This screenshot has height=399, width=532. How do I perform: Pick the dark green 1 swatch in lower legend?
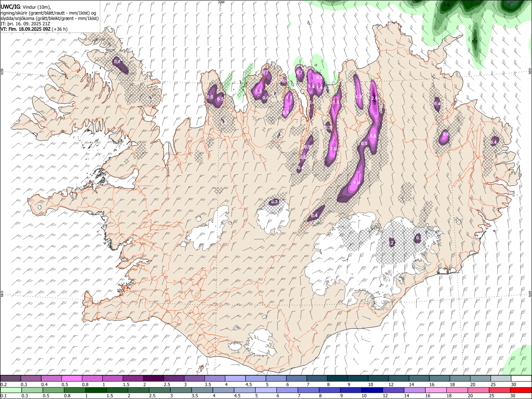pos(96,390)
